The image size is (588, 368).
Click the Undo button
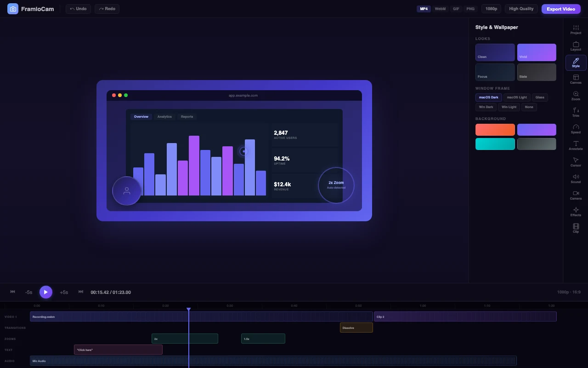click(x=78, y=9)
